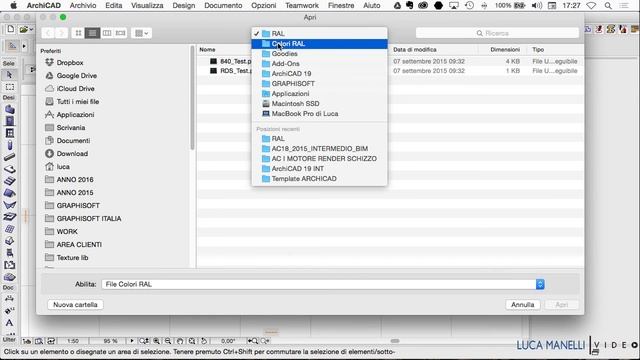
Task: Select Macintosh SSD in popup
Action: point(320,104)
